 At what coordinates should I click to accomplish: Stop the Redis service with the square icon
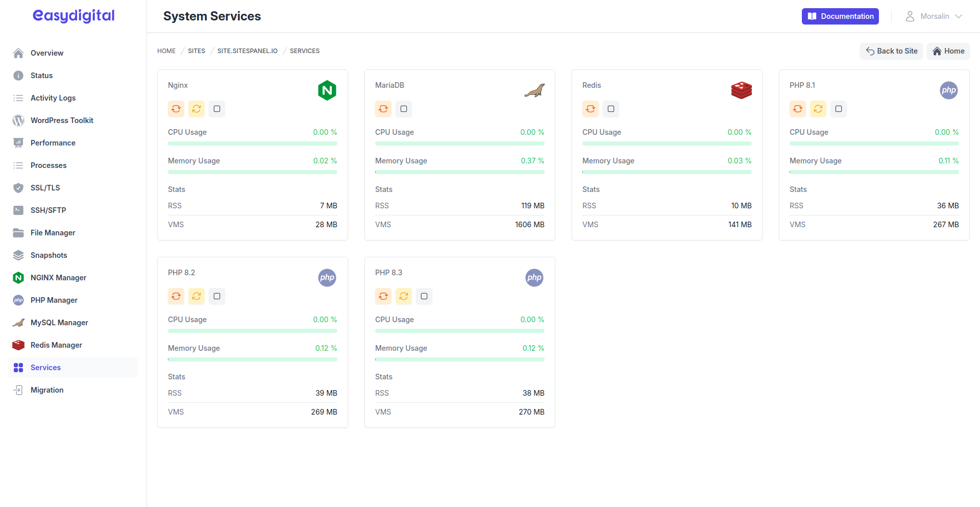click(x=611, y=109)
